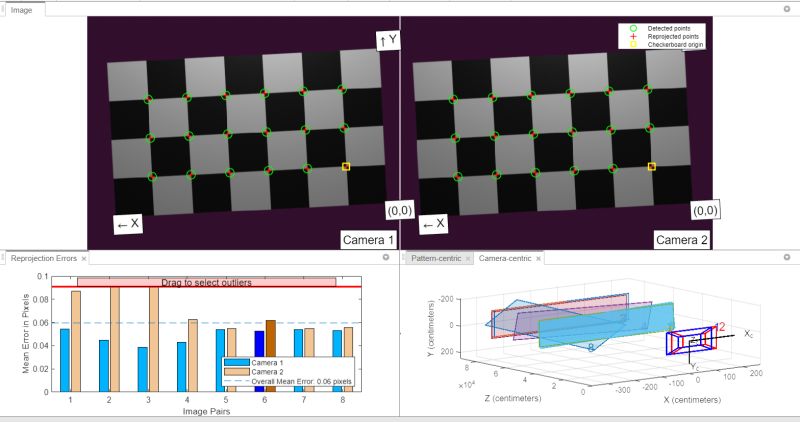Click the 'Mean Error in Pixels' y-axis label

[x=26, y=334]
